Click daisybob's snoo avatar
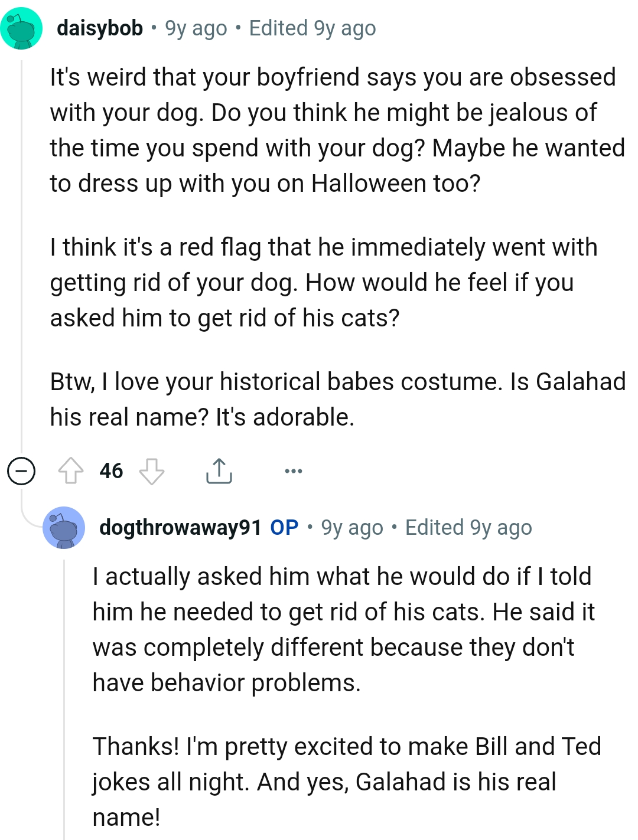The image size is (638, 840). (22, 27)
